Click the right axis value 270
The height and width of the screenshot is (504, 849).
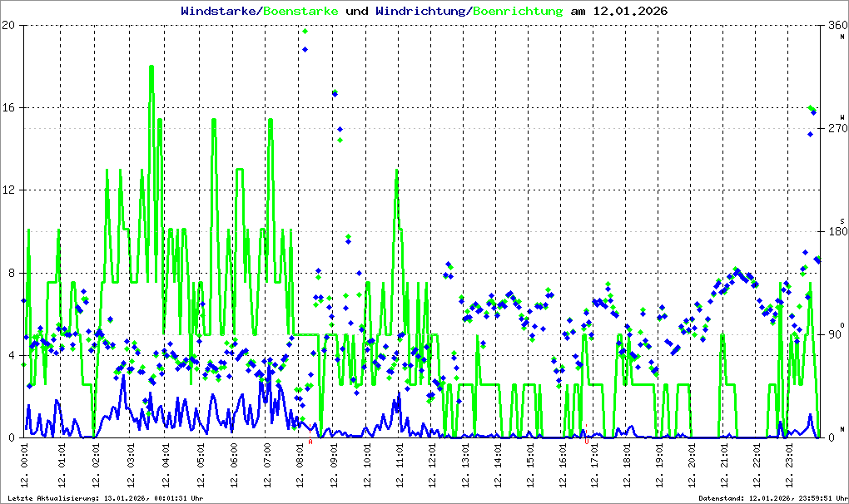coord(837,128)
